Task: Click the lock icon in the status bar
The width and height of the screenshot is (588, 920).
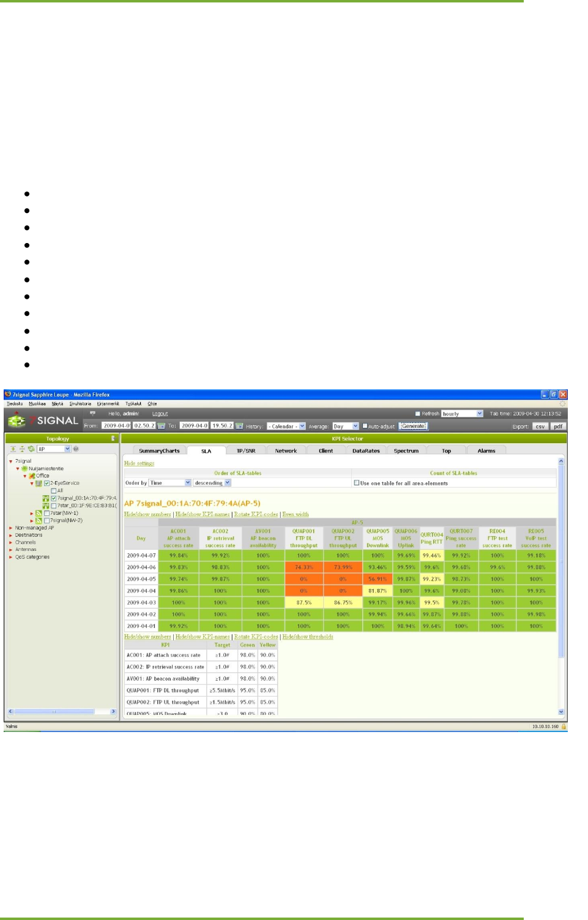Action: (x=564, y=727)
